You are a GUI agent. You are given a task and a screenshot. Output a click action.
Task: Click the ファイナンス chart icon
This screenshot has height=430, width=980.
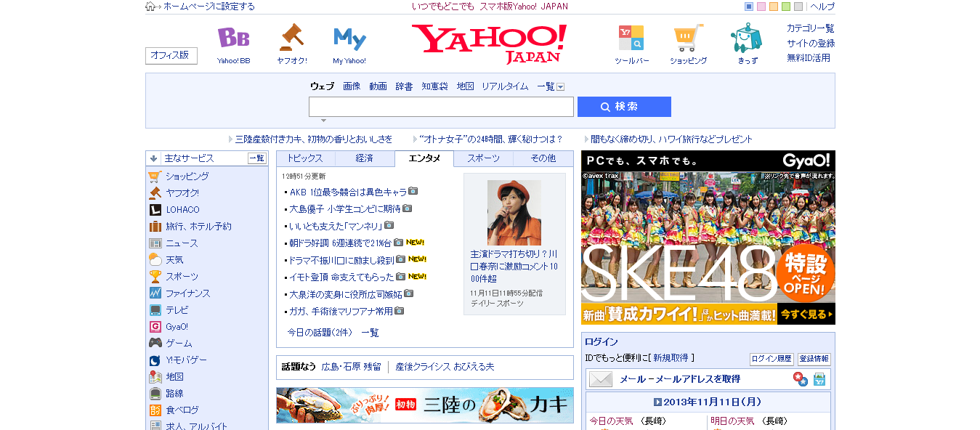(155, 293)
